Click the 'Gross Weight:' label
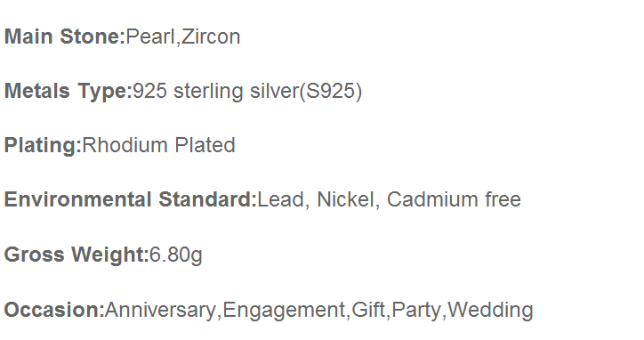Image resolution: width=644 pixels, height=340 pixels. point(76,255)
